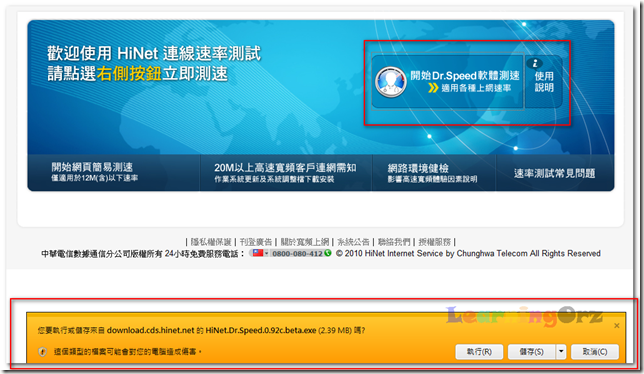
Task: Close the yellow download notification bar
Action: [616, 326]
